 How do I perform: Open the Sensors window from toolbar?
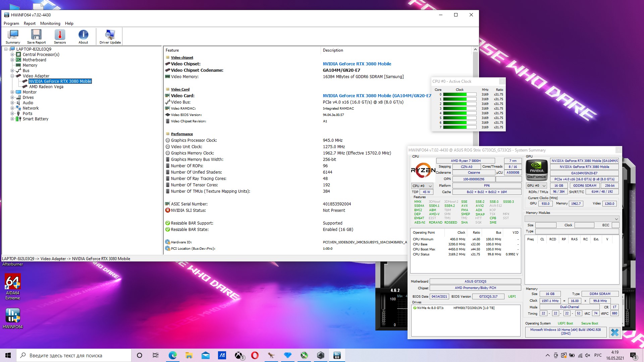(60, 37)
